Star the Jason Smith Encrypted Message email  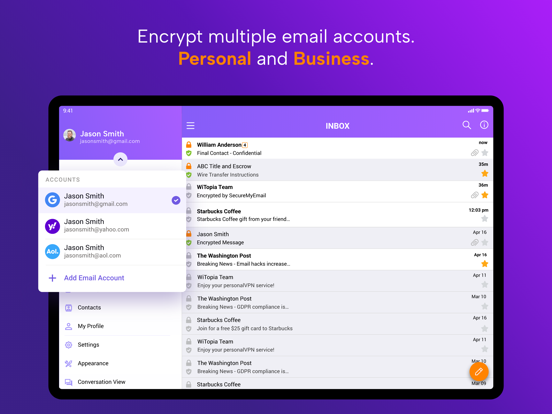[x=485, y=243]
